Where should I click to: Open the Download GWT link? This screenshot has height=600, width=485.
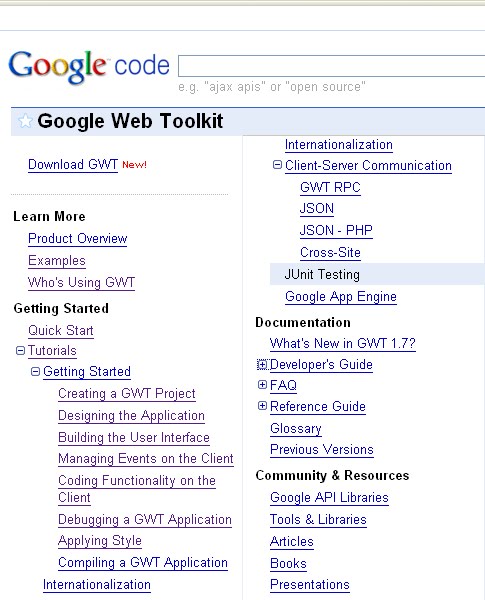pos(73,165)
